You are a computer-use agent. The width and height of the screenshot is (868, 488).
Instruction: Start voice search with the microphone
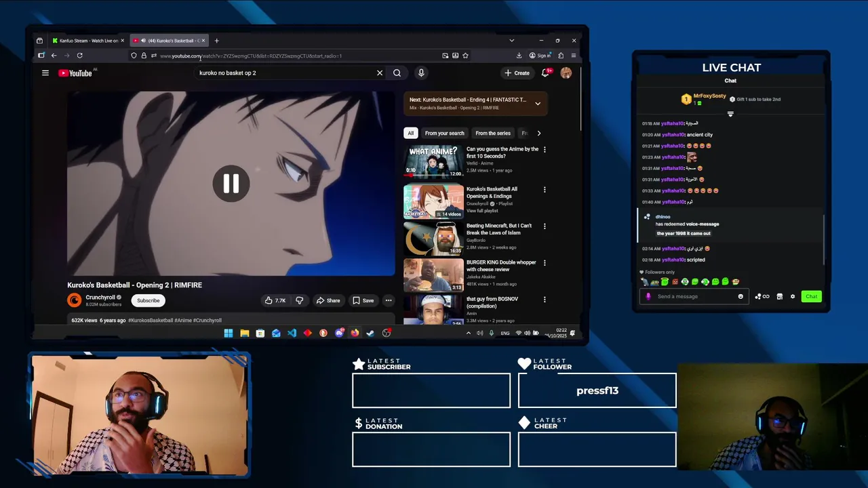point(421,73)
